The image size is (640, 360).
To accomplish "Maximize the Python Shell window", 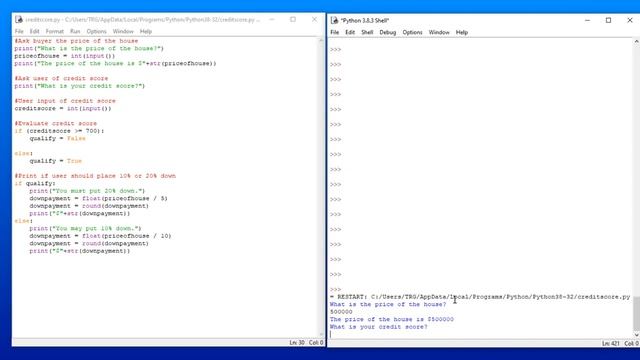I will click(608, 20).
